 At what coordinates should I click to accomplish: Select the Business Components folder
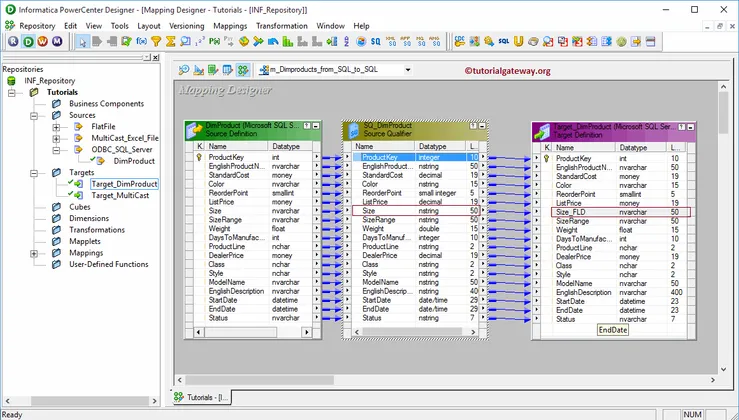(107, 104)
